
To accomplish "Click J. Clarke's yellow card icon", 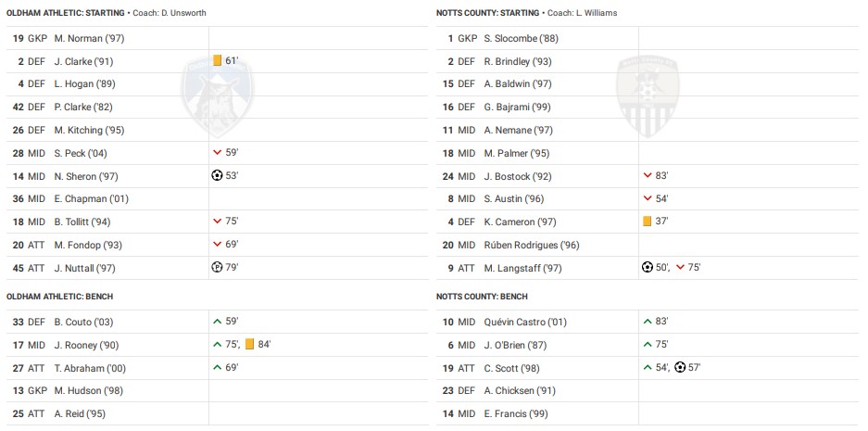I will (217, 61).
